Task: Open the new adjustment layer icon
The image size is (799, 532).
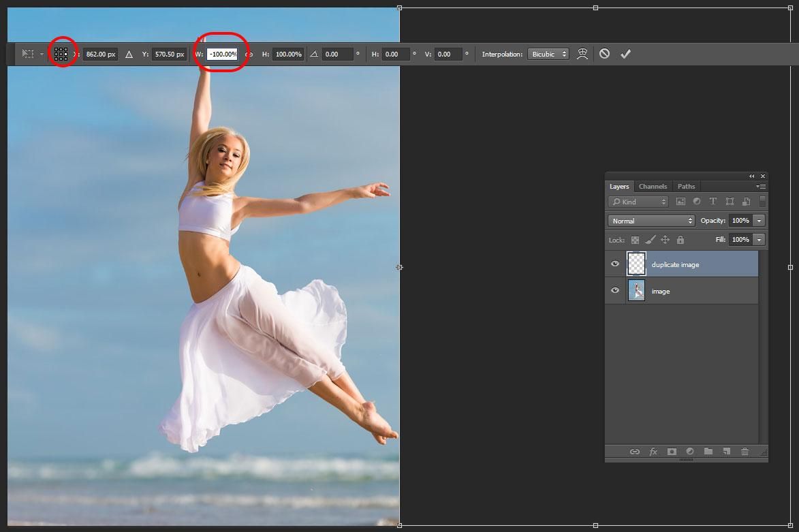Action: pos(690,451)
